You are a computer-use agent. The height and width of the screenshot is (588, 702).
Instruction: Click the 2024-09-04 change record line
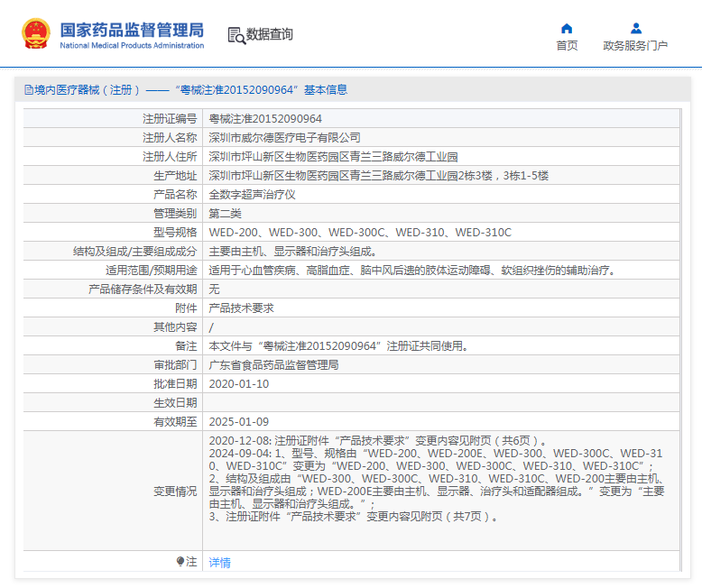[435, 460]
